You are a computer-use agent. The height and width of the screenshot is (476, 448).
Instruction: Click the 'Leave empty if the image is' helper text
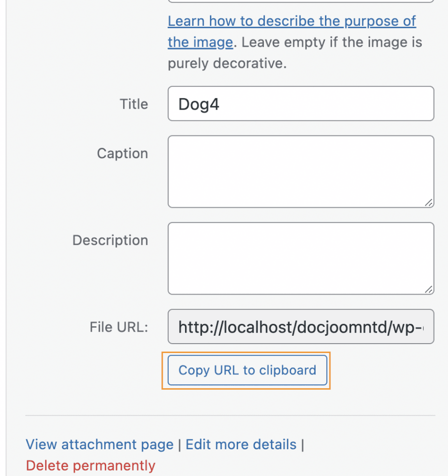[331, 43]
